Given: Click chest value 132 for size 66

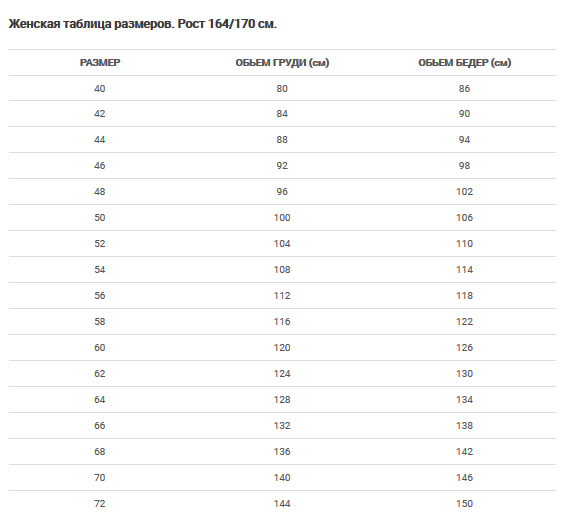Looking at the screenshot, I should tap(282, 426).
